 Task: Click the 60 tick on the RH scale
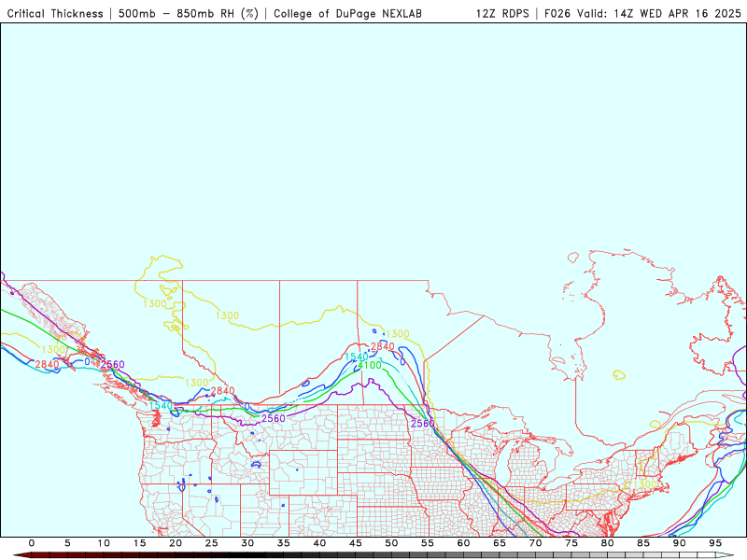463,543
